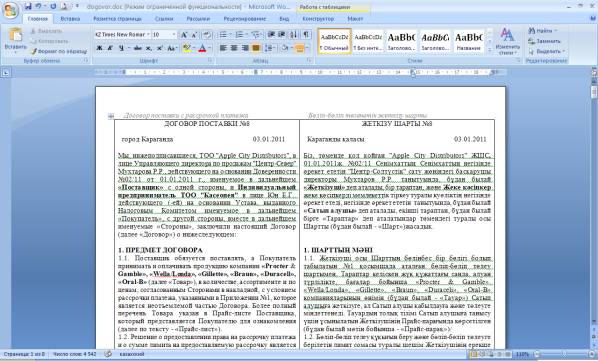Open the font name dropdown
This screenshot has height=361, width=598.
click(122, 35)
